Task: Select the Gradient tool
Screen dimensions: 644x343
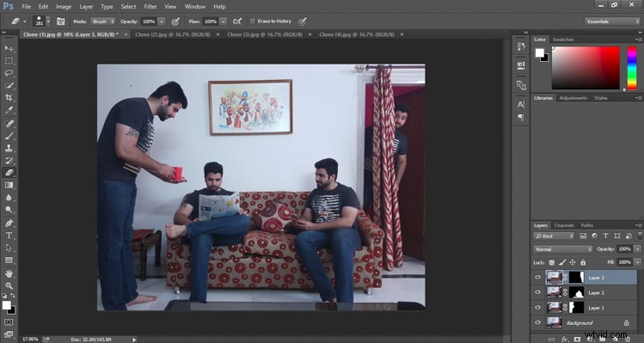Action: [9, 186]
